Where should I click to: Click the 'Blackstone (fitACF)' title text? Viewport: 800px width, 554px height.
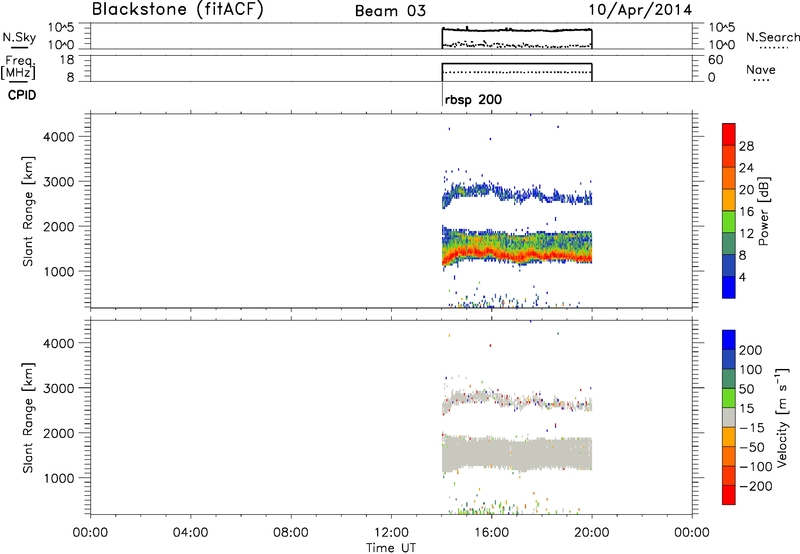(x=178, y=9)
